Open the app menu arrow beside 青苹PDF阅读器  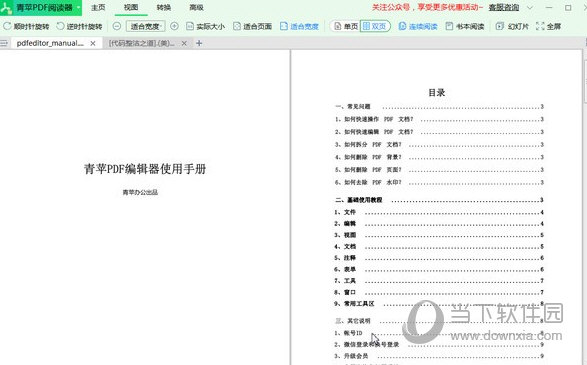pyautogui.click(x=79, y=7)
